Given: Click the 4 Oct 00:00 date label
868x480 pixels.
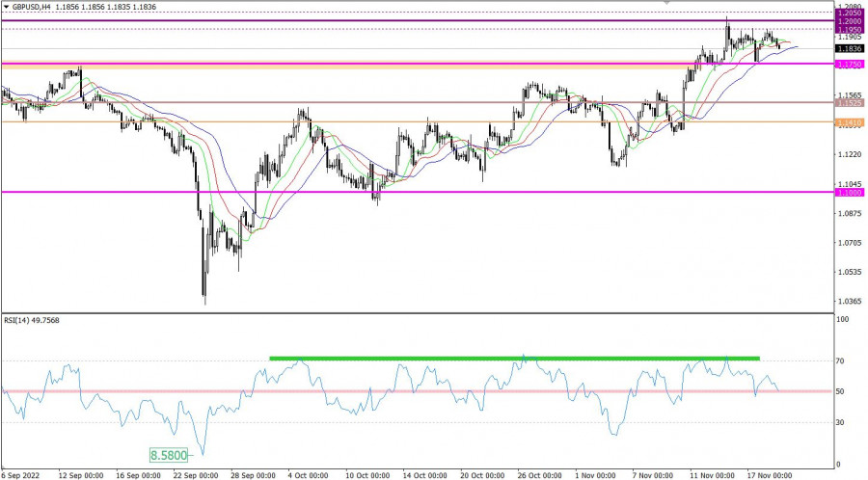Looking at the screenshot, I should [311, 475].
